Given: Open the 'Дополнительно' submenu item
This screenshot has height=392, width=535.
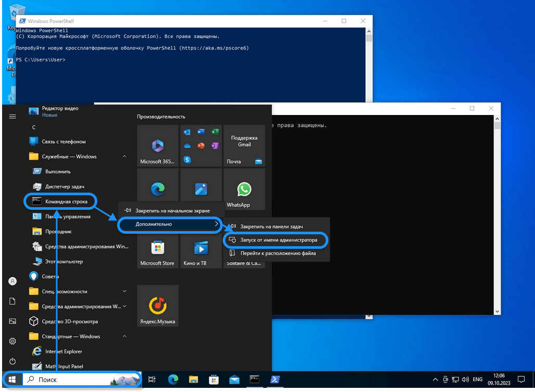Looking at the screenshot, I should click(170, 224).
